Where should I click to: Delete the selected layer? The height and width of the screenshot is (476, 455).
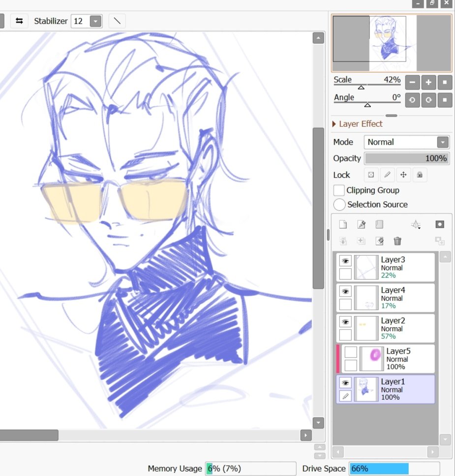tap(397, 241)
